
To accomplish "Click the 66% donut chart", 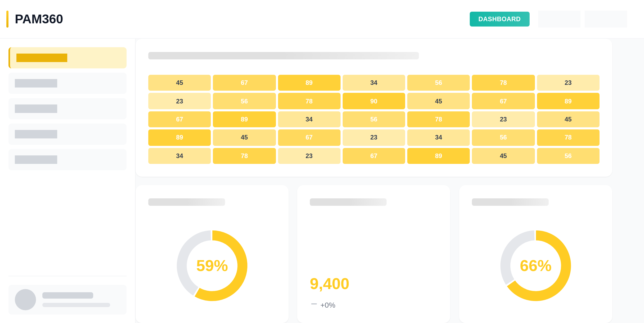I will pyautogui.click(x=535, y=266).
